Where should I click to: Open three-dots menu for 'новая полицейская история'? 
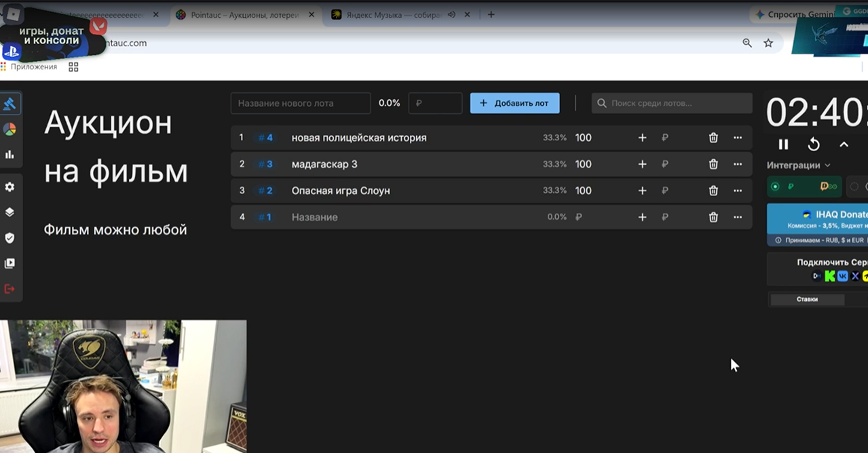tap(738, 138)
